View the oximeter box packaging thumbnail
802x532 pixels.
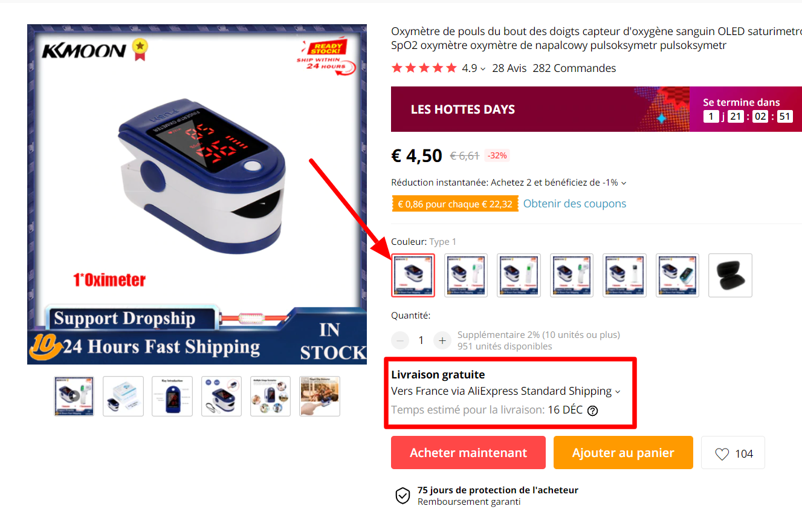pyautogui.click(x=123, y=396)
